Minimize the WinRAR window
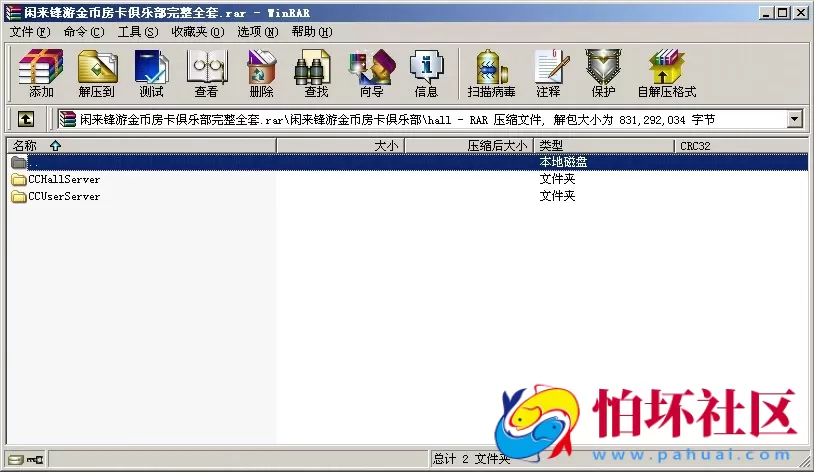Viewport: 814px width, 472px height. [765, 13]
